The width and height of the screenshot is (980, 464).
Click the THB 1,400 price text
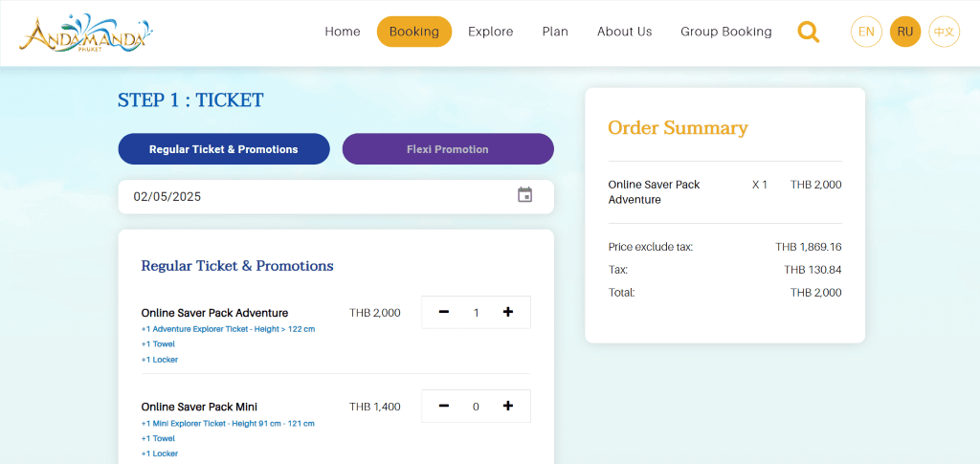[375, 408]
